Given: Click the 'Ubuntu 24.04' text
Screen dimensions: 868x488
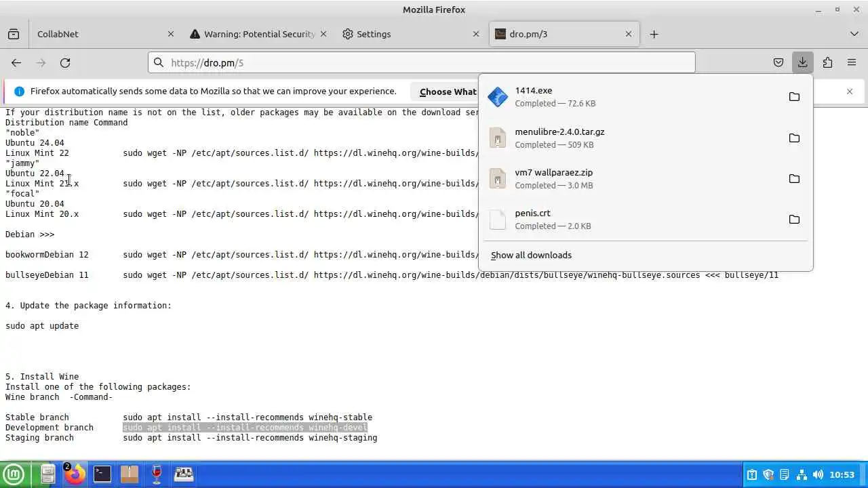Looking at the screenshot, I should 35,143.
